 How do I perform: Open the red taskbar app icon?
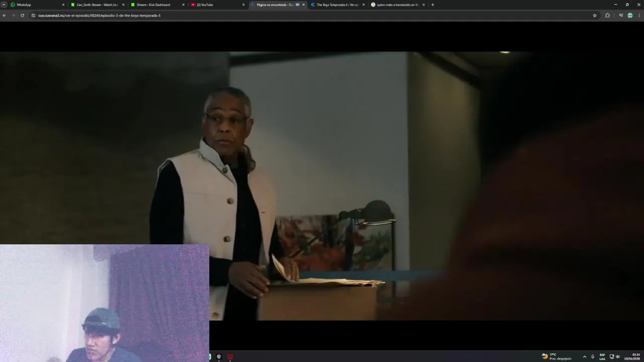tap(230, 356)
